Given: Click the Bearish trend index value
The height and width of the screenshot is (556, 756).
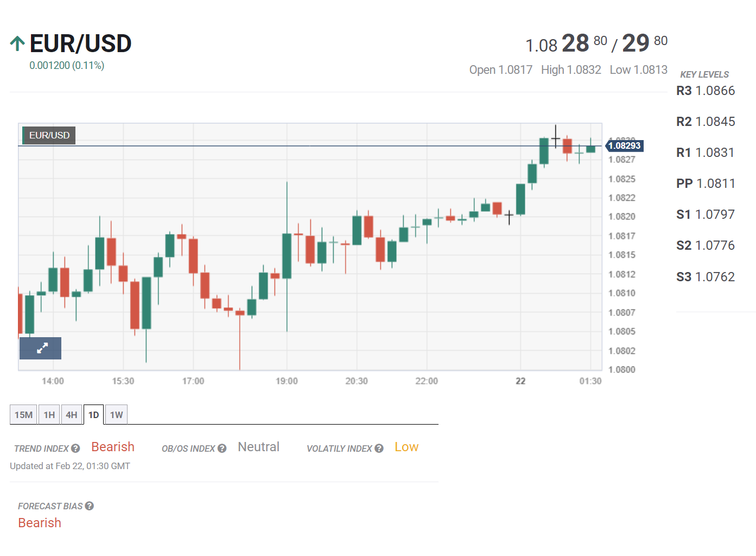Looking at the screenshot, I should tap(113, 447).
